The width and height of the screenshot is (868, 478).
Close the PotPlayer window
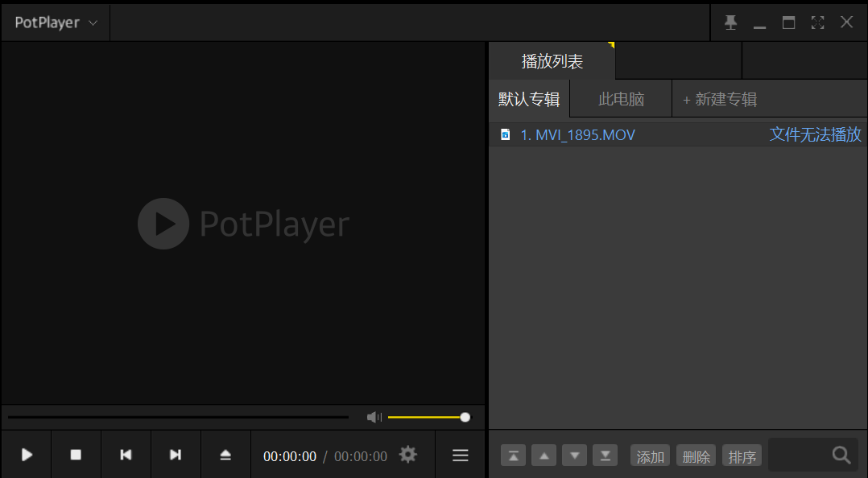(x=846, y=23)
